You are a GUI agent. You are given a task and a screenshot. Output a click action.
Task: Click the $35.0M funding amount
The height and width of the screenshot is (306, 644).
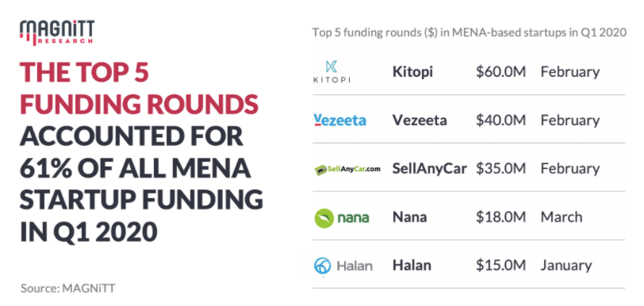[500, 169]
